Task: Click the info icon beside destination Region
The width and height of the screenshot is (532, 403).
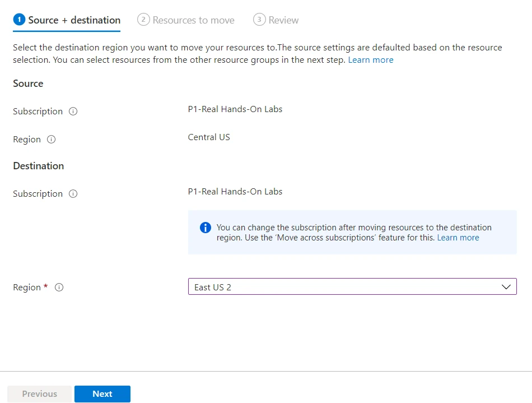Action: point(59,287)
